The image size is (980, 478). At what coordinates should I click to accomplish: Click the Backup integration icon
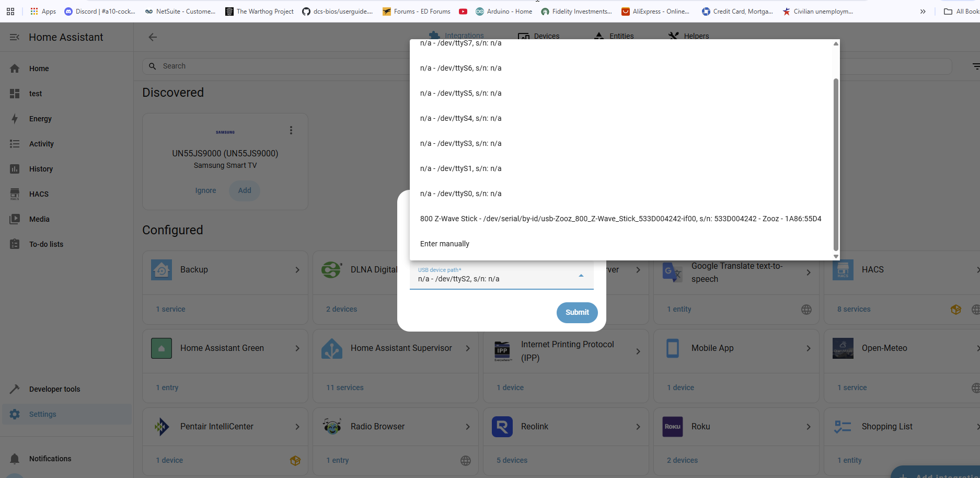[x=162, y=270]
